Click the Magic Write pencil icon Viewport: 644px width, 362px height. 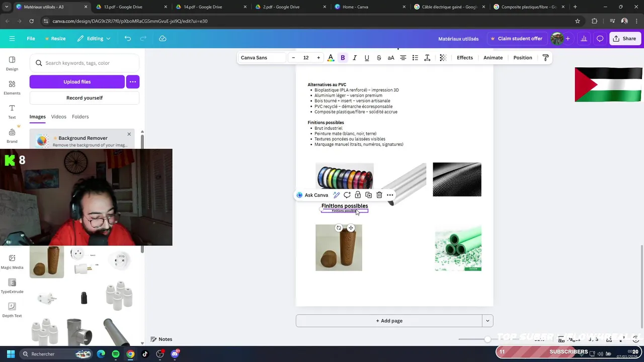336,195
